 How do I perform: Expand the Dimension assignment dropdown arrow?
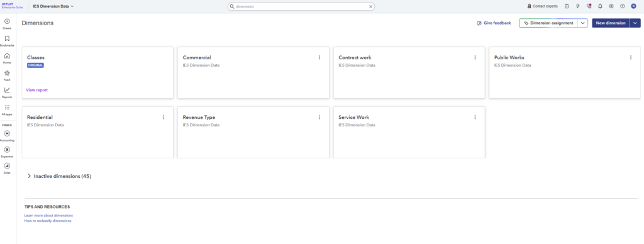(582, 23)
